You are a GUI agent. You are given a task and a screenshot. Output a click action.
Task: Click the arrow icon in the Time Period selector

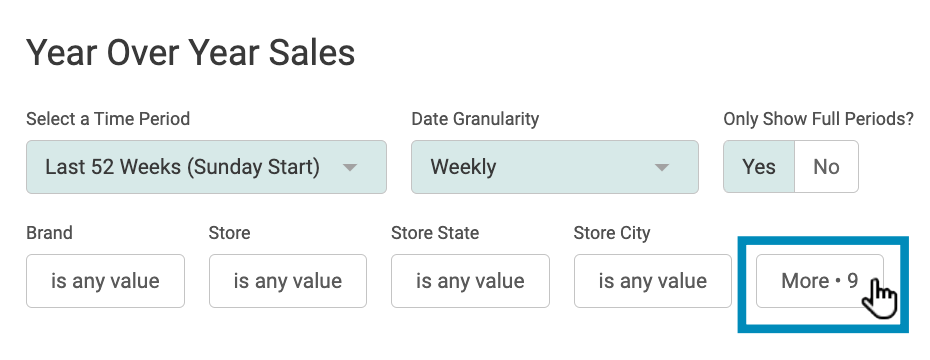pyautogui.click(x=350, y=167)
